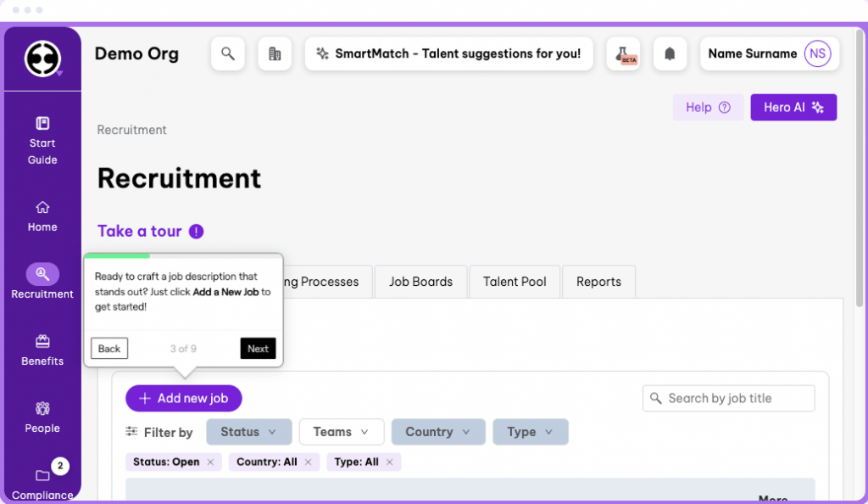Remove the Type: All filter chip
Screen dimensions: 868x504
click(x=389, y=462)
